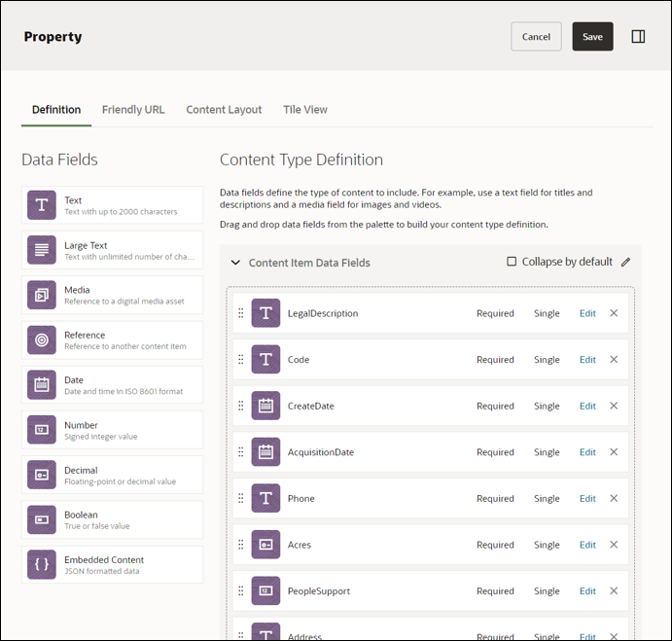Select the Number data field icon
This screenshot has height=641, width=672.
pyautogui.click(x=42, y=430)
